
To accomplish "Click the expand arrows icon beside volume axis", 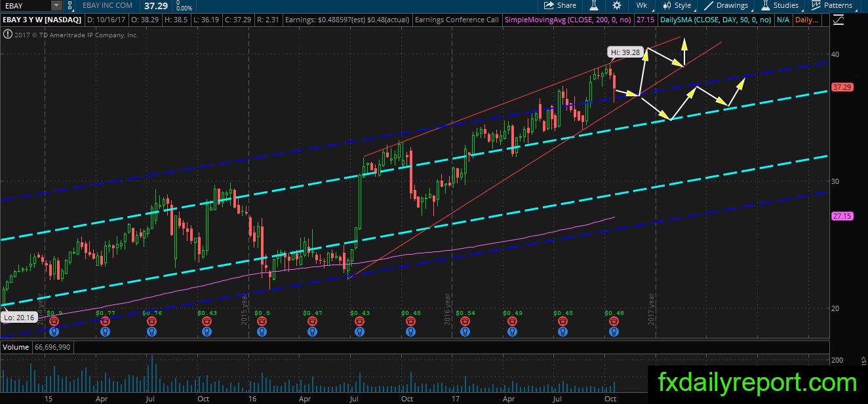I will [864, 361].
